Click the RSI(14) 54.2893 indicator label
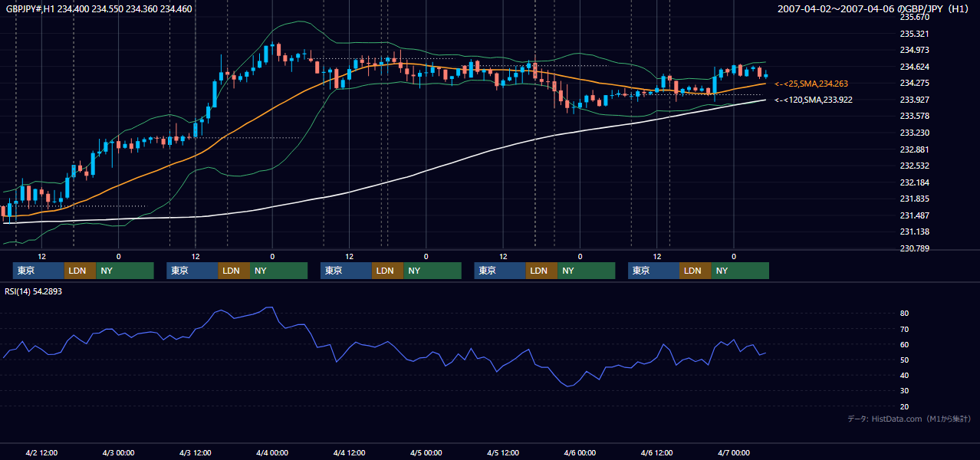 [x=34, y=291]
